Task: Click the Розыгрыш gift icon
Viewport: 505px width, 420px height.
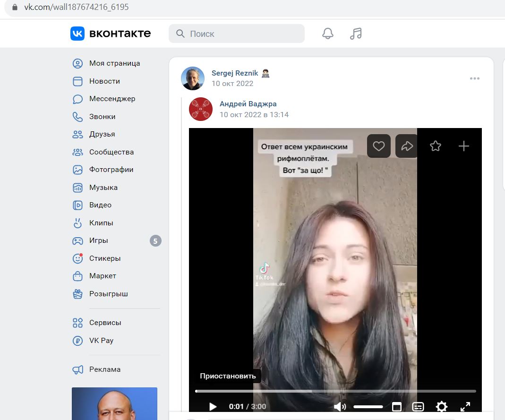Action: pyautogui.click(x=77, y=294)
